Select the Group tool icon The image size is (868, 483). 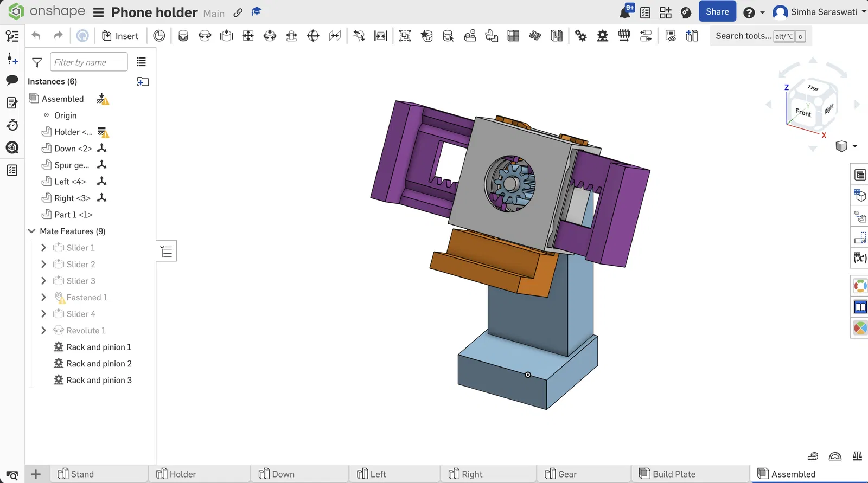pyautogui.click(x=405, y=36)
